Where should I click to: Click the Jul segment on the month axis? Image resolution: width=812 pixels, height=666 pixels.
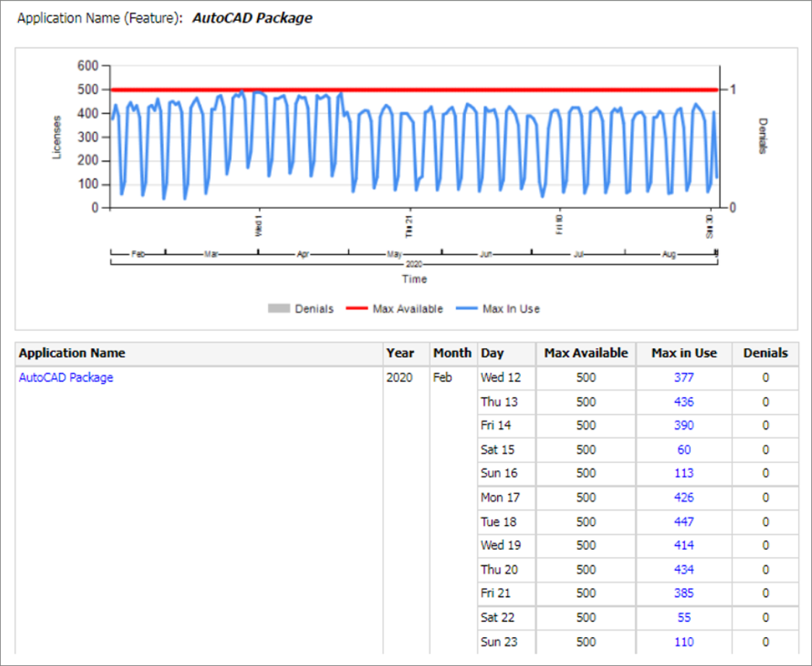click(x=578, y=254)
